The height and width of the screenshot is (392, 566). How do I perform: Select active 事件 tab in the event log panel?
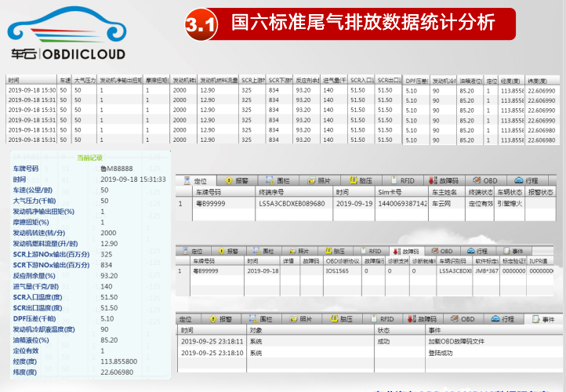(x=544, y=319)
